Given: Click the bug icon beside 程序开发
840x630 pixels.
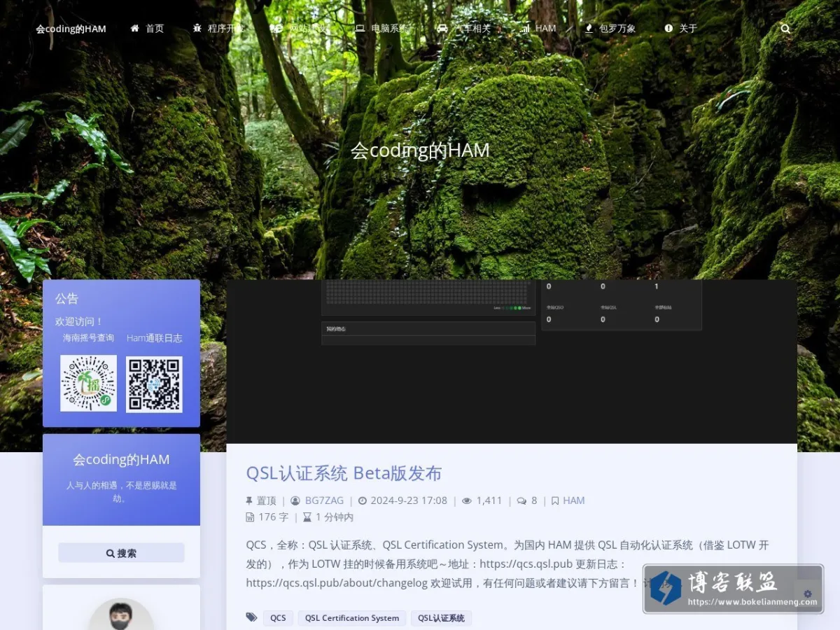Looking at the screenshot, I should coord(197,29).
